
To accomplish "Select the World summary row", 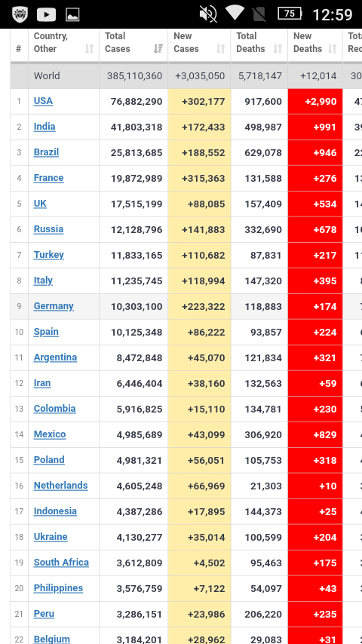I will [186, 76].
